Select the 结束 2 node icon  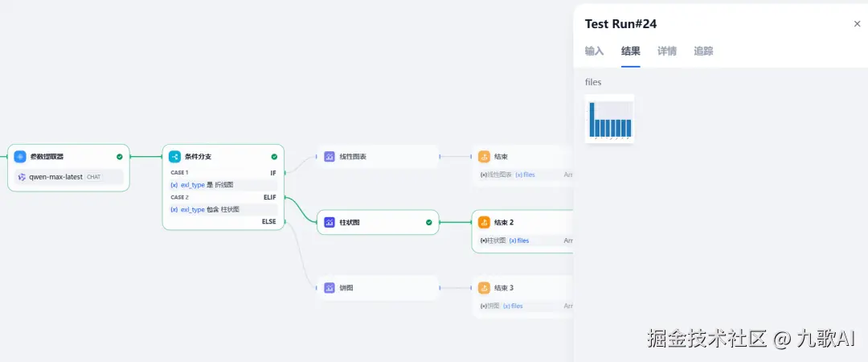[484, 222]
